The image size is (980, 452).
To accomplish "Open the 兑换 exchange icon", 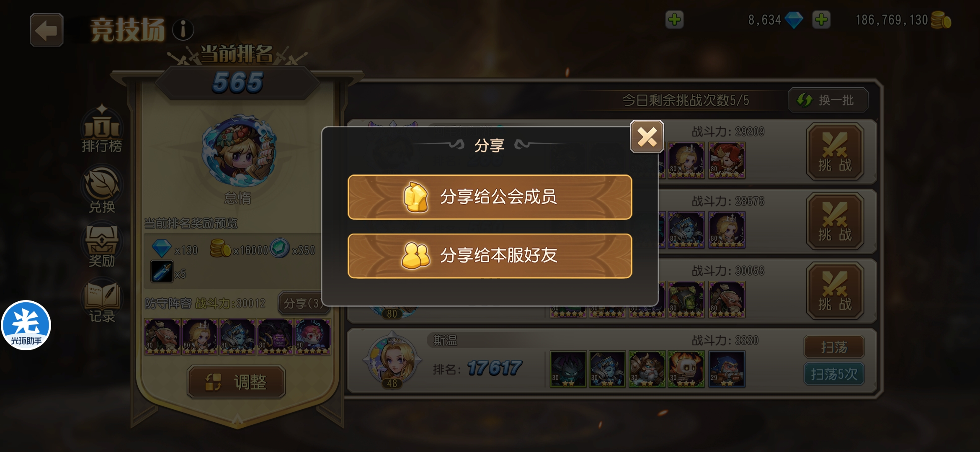I will click(102, 190).
